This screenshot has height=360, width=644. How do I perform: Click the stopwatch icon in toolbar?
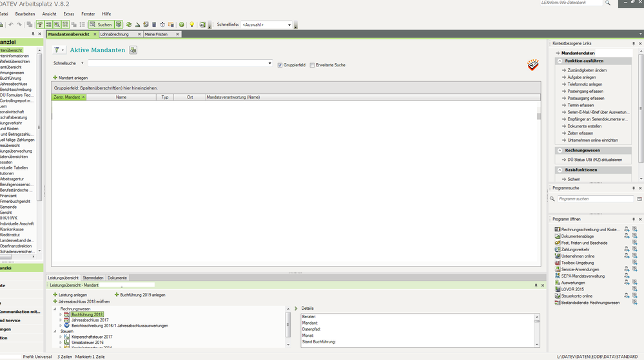pyautogui.click(x=162, y=24)
